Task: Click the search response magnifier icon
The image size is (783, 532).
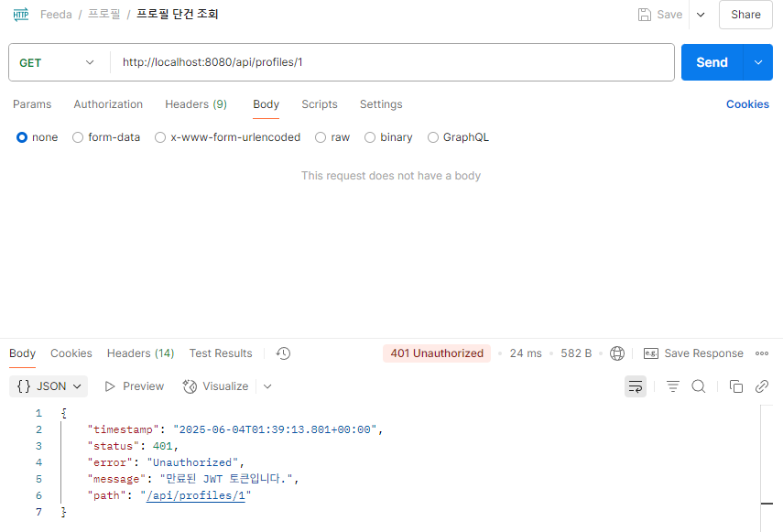Action: 699,386
